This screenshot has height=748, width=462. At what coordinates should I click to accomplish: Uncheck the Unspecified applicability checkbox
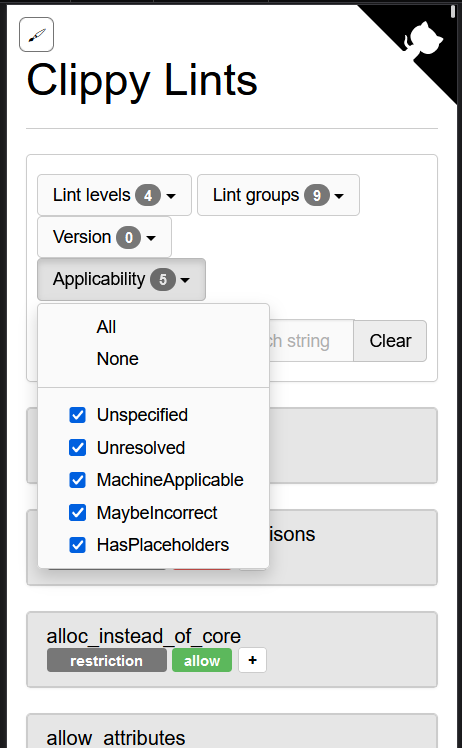pyautogui.click(x=77, y=415)
